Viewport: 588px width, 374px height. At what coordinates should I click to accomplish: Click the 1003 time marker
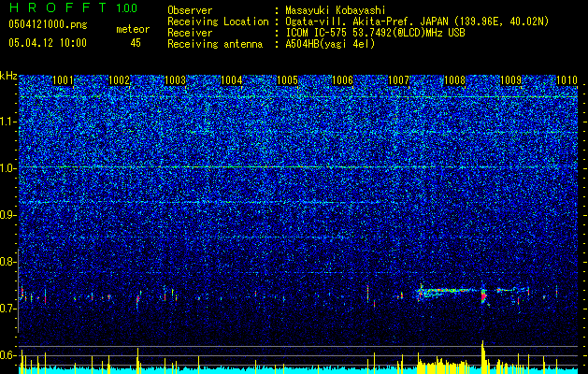(x=176, y=80)
